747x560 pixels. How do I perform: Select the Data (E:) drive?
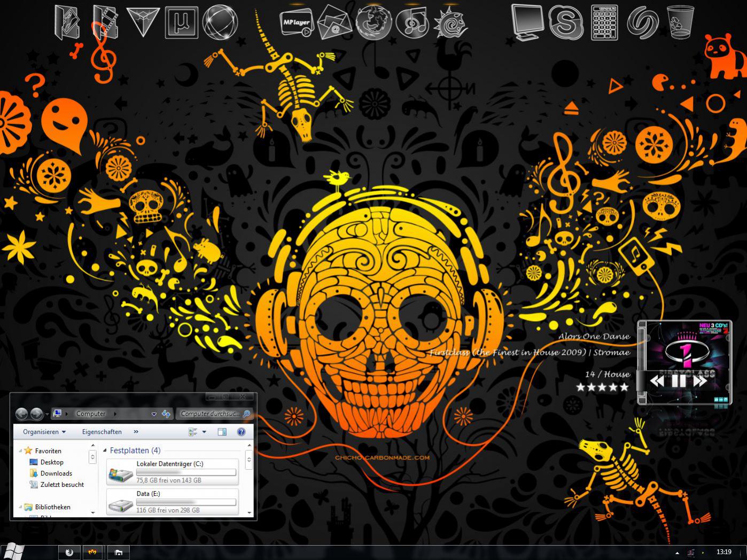pos(172,502)
